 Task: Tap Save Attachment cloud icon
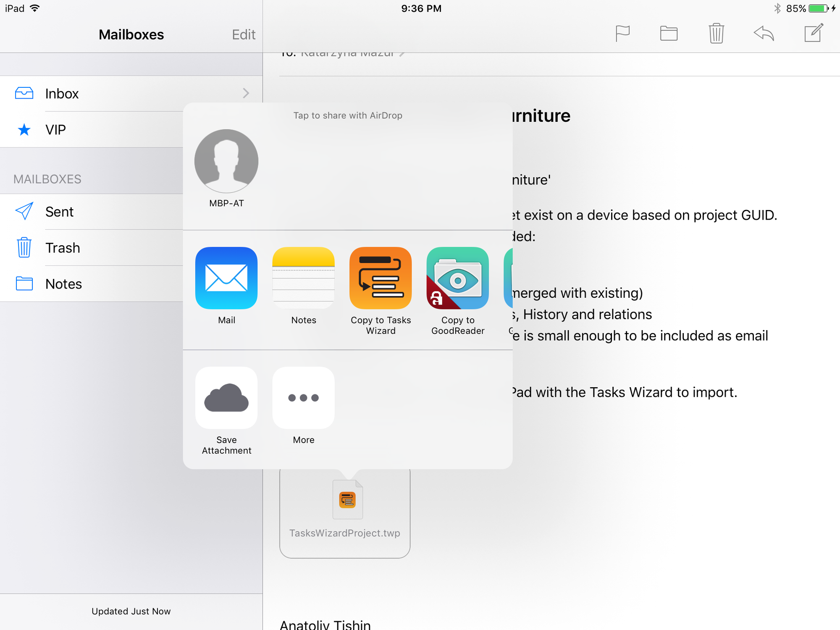[x=226, y=398]
